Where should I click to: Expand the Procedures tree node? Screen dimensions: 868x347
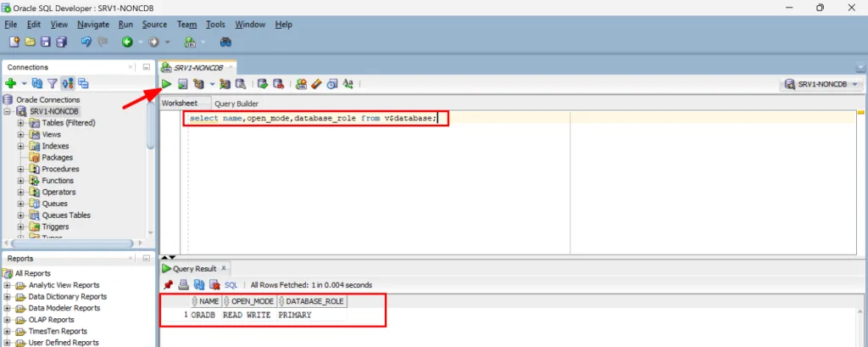20,169
